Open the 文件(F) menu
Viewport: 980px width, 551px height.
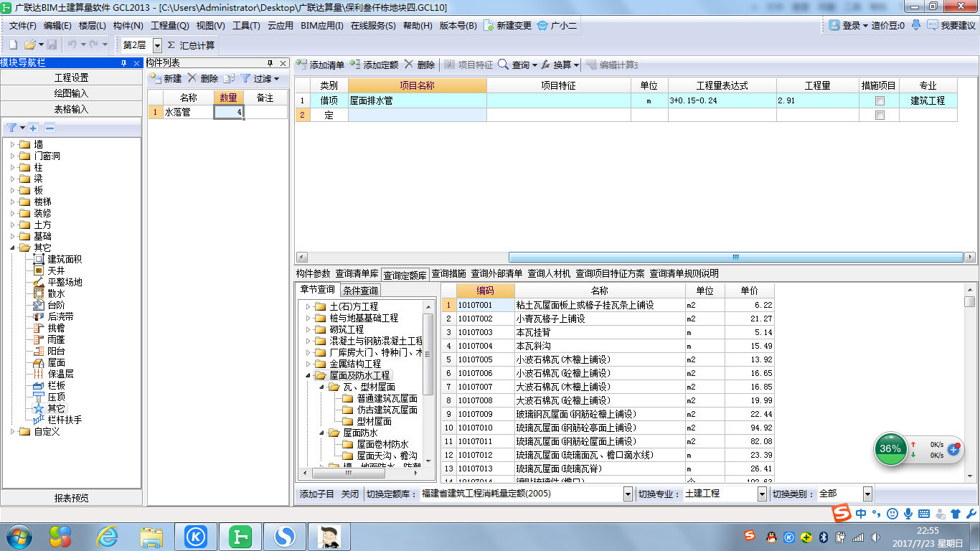tap(23, 25)
